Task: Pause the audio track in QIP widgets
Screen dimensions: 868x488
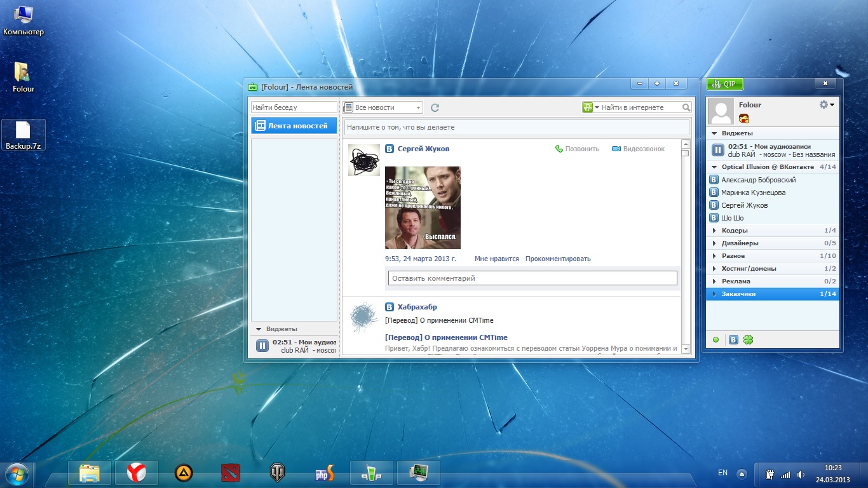Action: click(717, 151)
